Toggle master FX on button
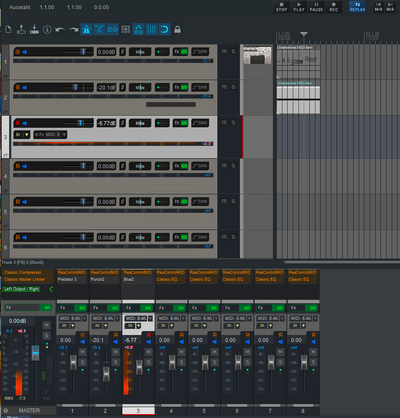This screenshot has width=400, height=418. point(47,307)
